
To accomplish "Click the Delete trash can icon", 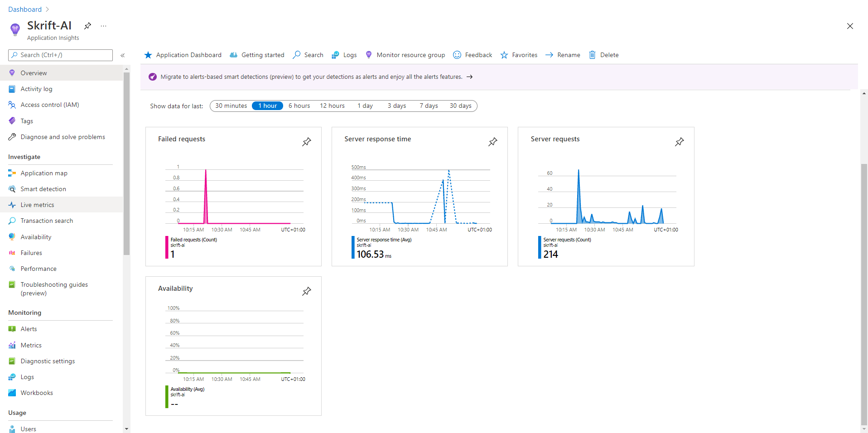I will pyautogui.click(x=592, y=55).
